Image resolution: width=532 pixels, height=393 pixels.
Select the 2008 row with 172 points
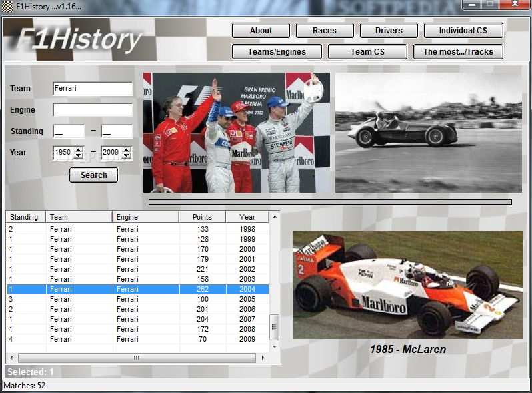pyautogui.click(x=138, y=329)
